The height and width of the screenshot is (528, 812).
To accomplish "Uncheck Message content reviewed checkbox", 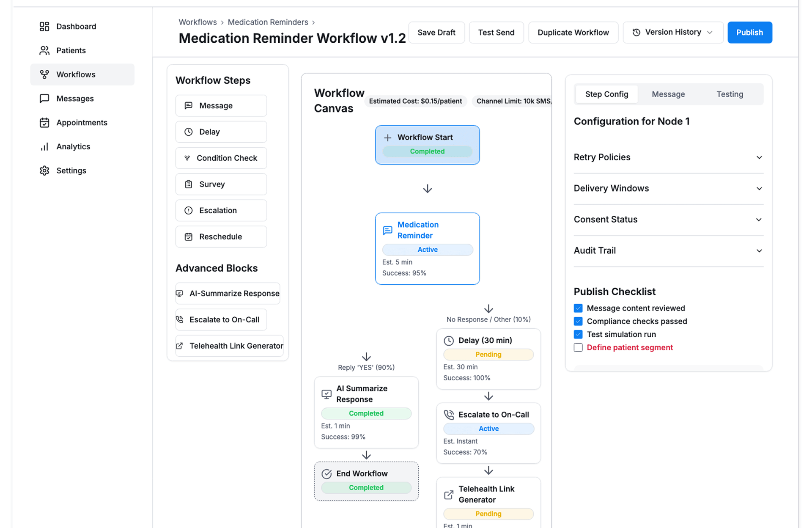I will click(578, 308).
